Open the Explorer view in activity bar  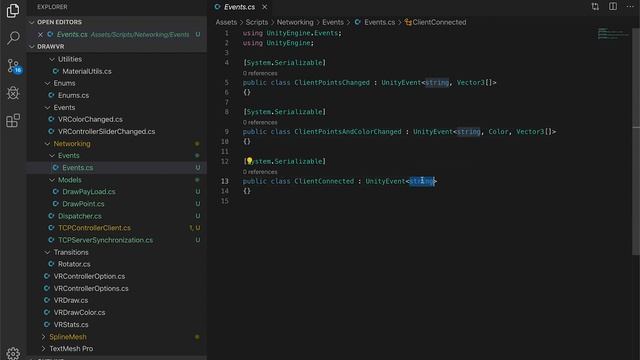pos(13,11)
